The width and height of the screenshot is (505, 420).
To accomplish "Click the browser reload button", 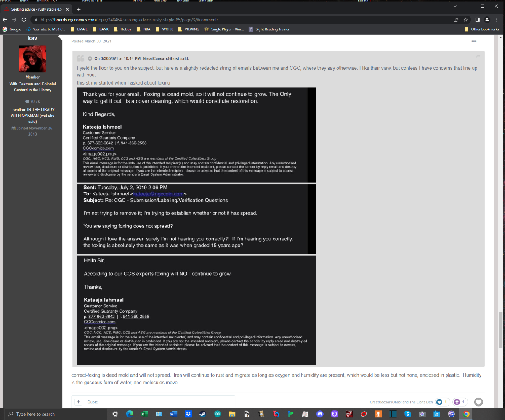I will 24,20.
